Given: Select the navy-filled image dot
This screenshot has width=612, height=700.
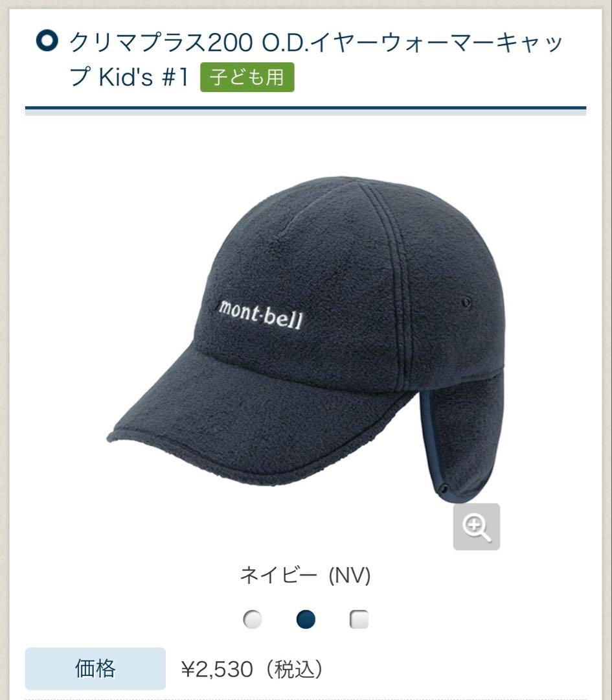Looking at the screenshot, I should [x=306, y=619].
